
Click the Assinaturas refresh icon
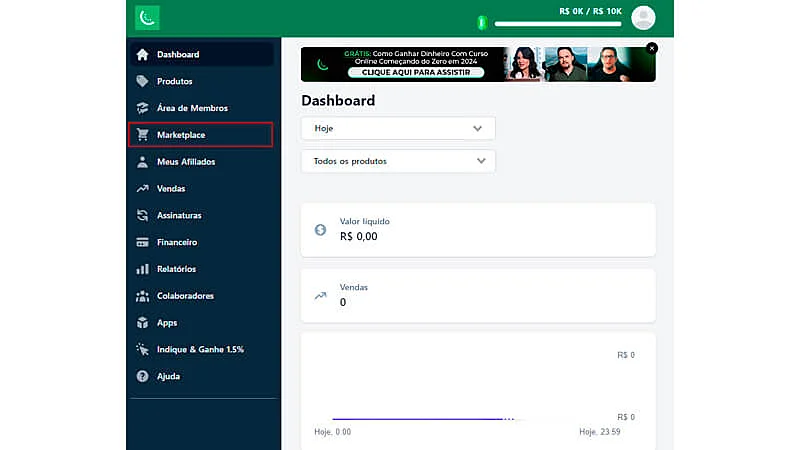tap(142, 215)
